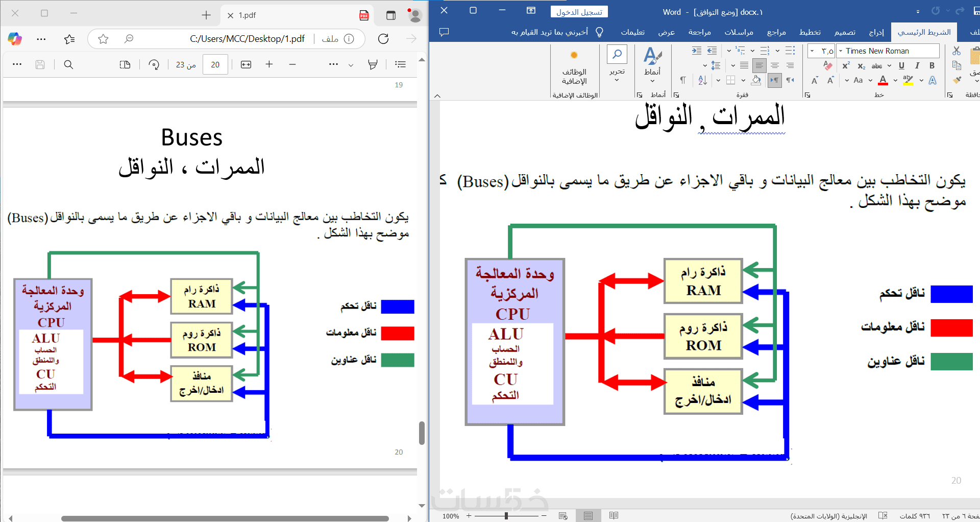This screenshot has width=980, height=522.
Task: Click the Read Mode book icon in Word status bar
Action: pos(614,516)
